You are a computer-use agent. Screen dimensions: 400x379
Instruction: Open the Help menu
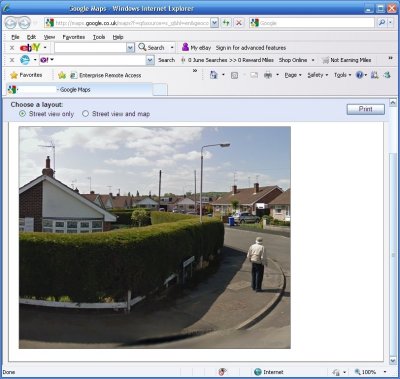click(x=118, y=37)
